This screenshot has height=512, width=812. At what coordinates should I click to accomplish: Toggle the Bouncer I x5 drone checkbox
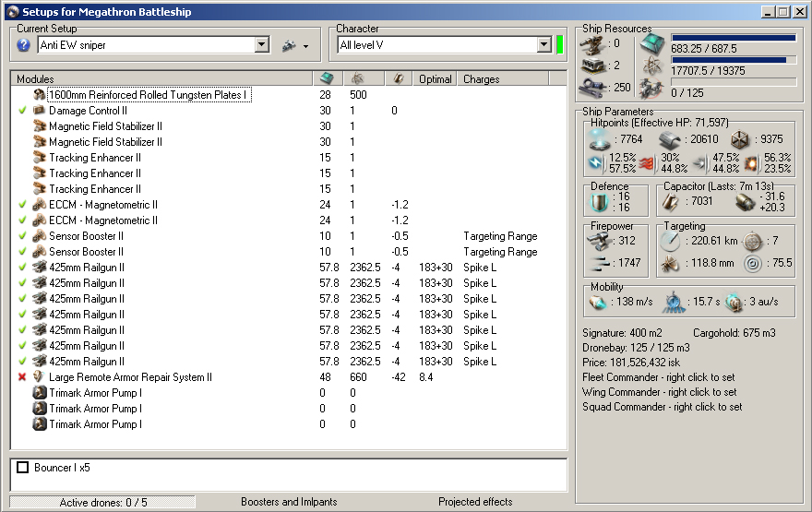[23, 468]
